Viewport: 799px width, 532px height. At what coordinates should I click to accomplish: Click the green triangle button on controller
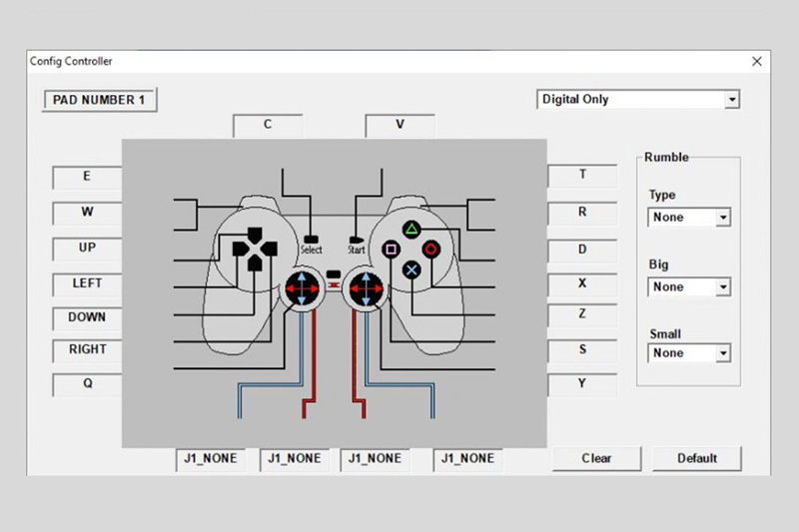tap(410, 229)
